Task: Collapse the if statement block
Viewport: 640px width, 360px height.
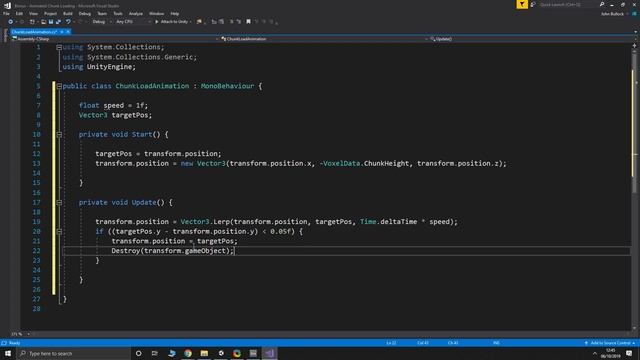Action: point(59,231)
